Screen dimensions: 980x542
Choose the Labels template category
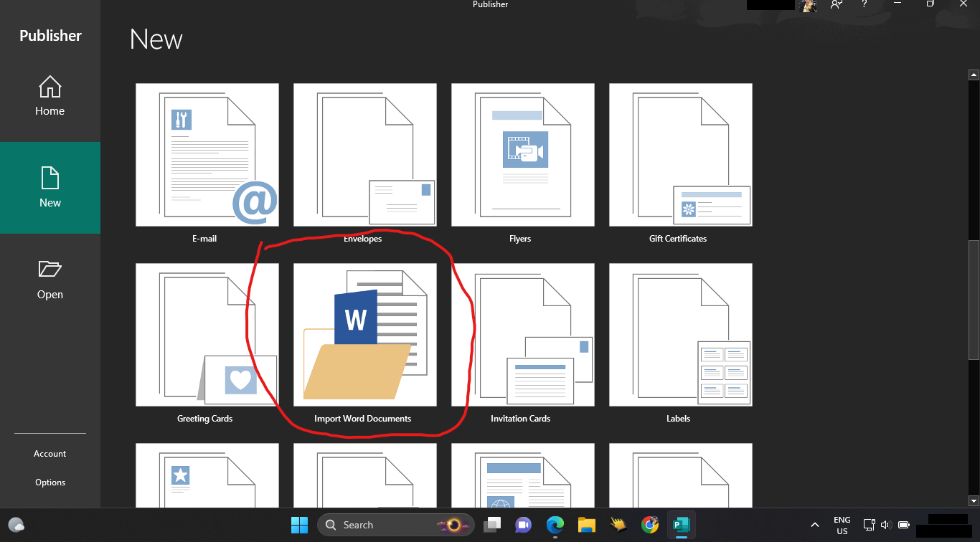(x=681, y=343)
